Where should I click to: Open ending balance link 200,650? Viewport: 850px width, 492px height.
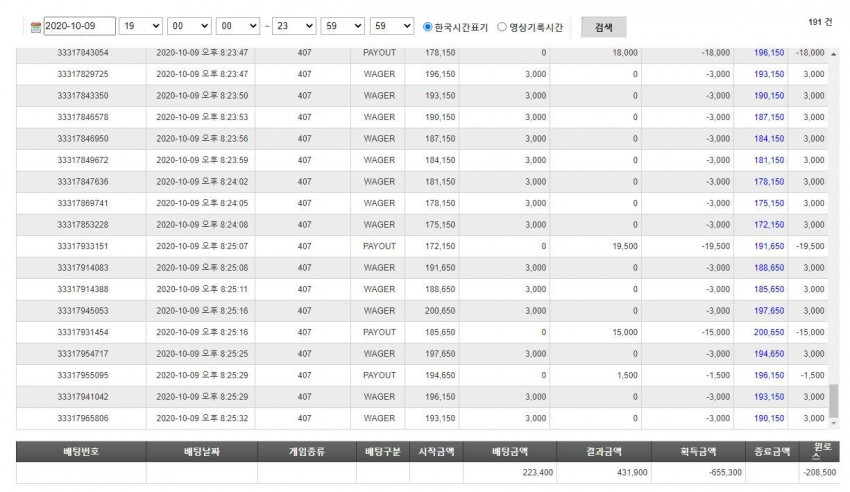[x=769, y=332]
